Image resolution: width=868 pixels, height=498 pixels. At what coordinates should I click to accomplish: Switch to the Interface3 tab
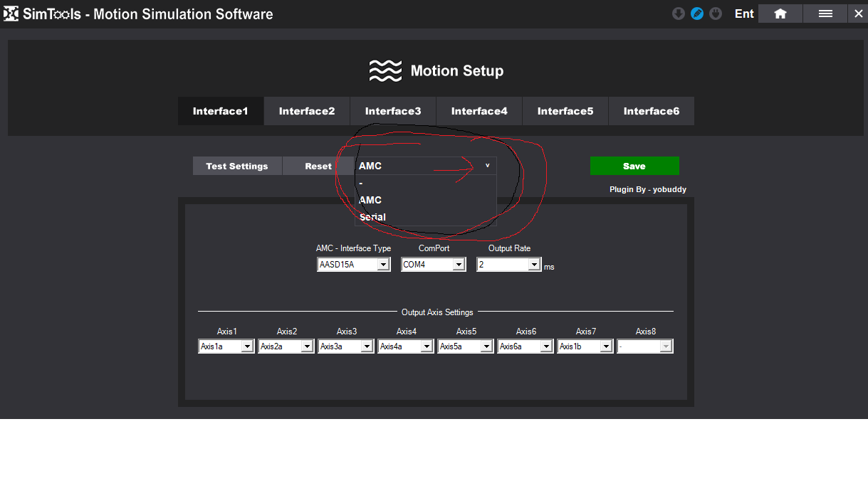(x=393, y=111)
